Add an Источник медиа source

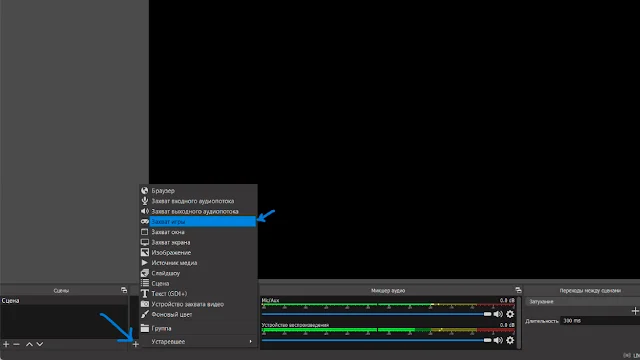tap(198, 263)
